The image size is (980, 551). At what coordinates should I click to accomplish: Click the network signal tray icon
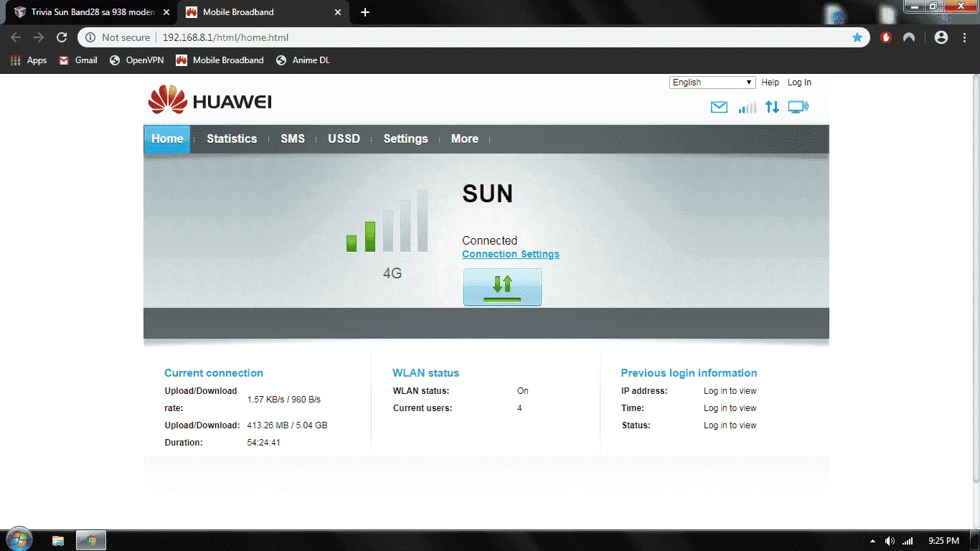tap(908, 541)
